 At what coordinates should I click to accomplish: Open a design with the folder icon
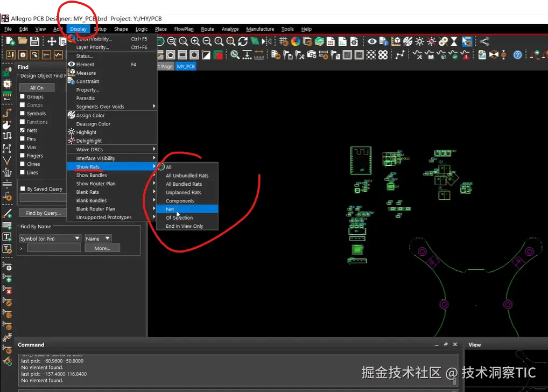point(23,41)
